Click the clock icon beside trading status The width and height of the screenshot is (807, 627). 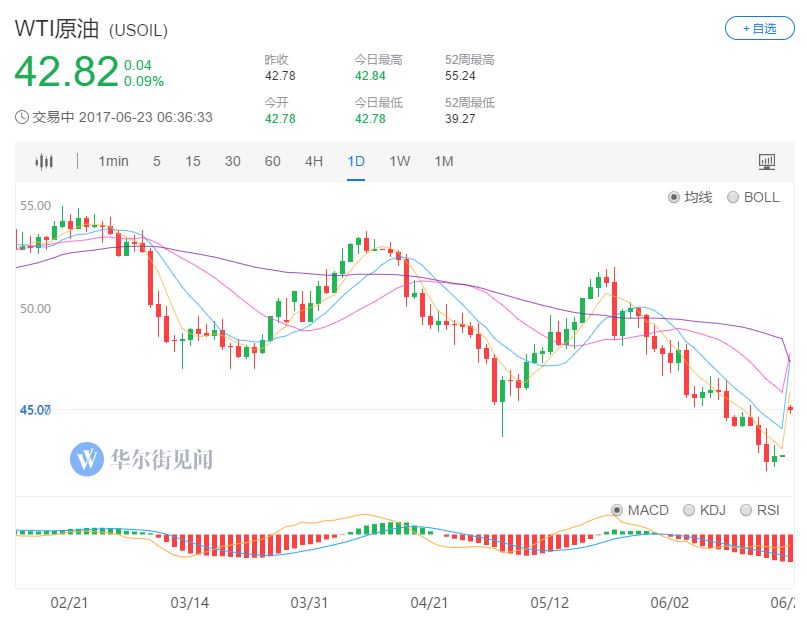(22, 117)
